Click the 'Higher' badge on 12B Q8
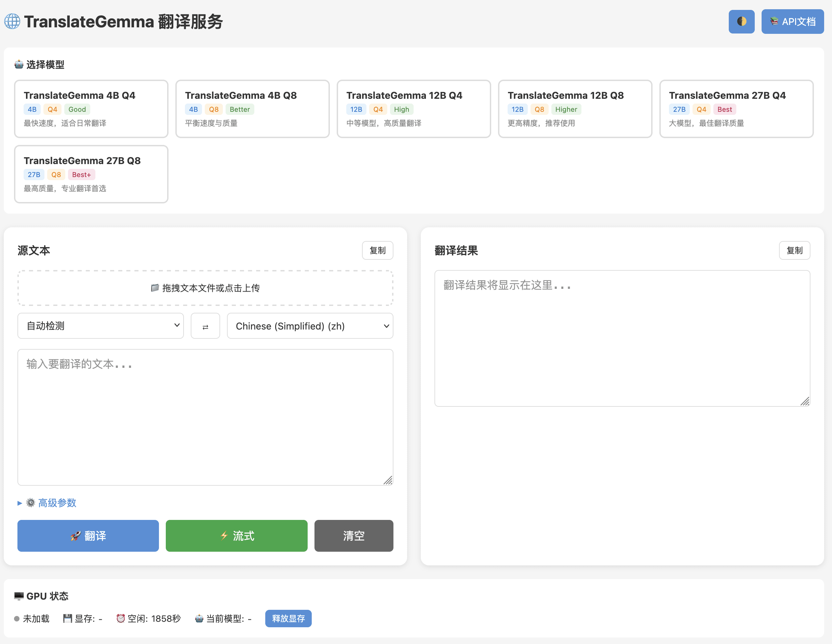This screenshot has height=644, width=832. [x=566, y=109]
